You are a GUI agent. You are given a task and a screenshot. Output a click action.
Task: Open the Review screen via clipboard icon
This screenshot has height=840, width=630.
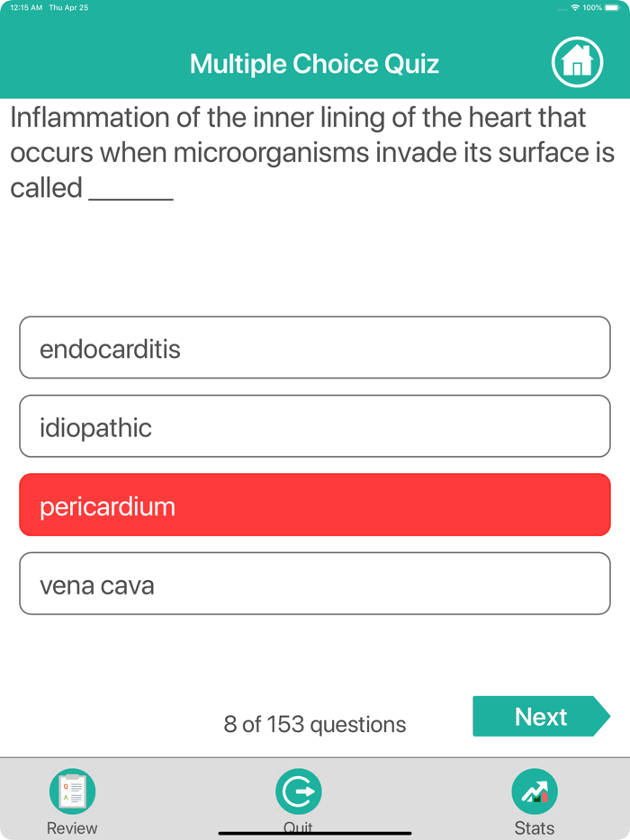pos(72,791)
